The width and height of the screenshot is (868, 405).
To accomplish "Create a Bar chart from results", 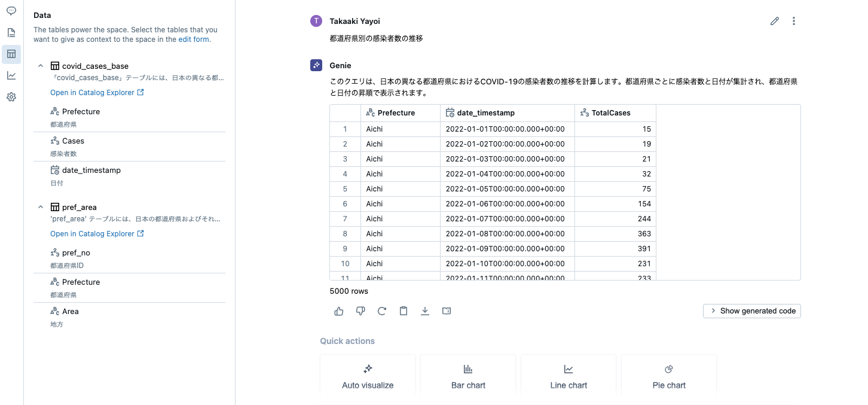I will point(468,377).
